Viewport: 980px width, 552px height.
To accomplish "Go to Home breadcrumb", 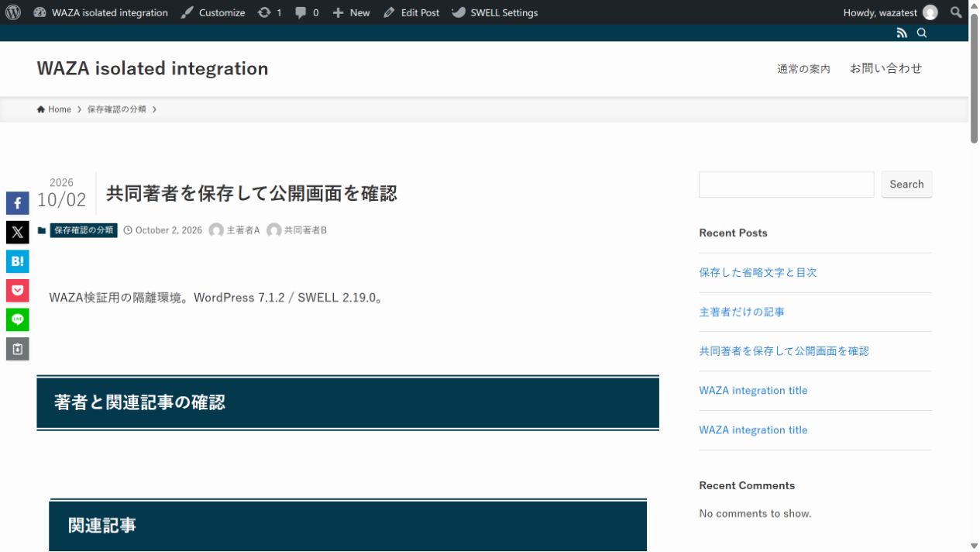I will click(x=53, y=109).
